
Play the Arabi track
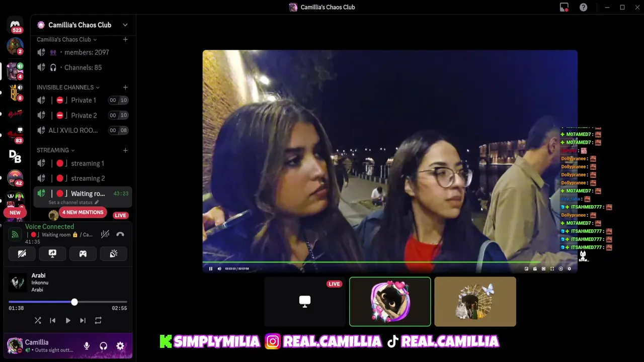pyautogui.click(x=68, y=320)
